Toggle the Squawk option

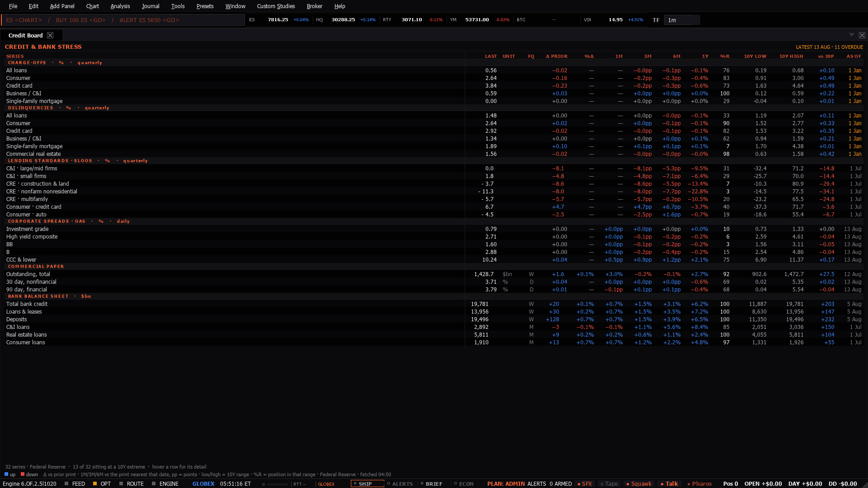pos(639,483)
